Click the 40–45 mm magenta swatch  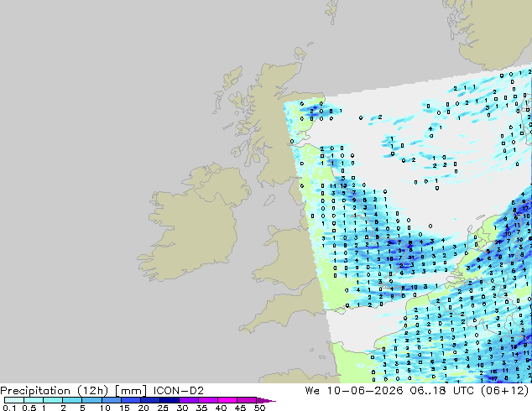pos(227,400)
